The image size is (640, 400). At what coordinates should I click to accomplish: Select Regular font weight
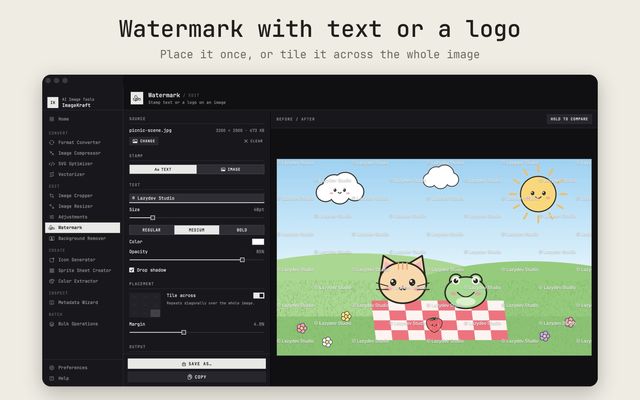pyautogui.click(x=151, y=230)
